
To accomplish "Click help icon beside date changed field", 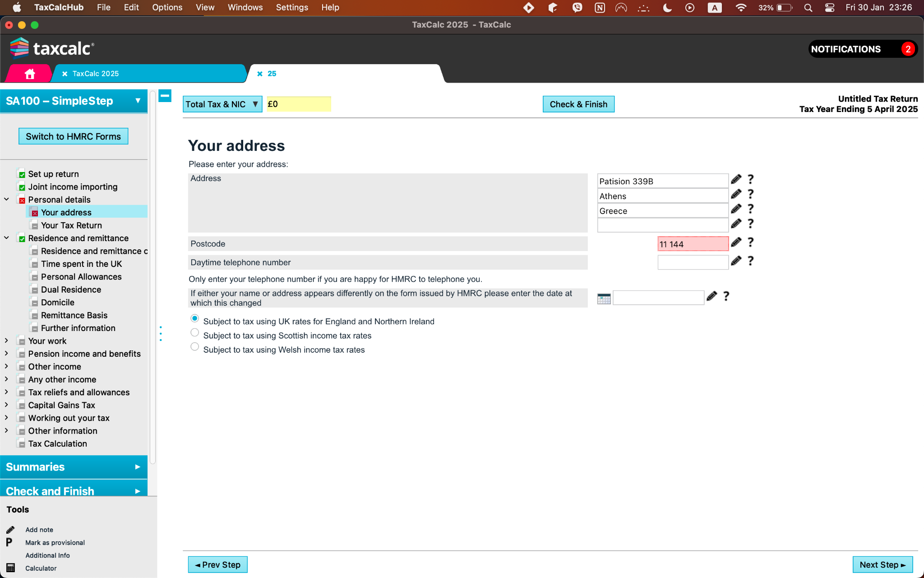I will click(726, 296).
